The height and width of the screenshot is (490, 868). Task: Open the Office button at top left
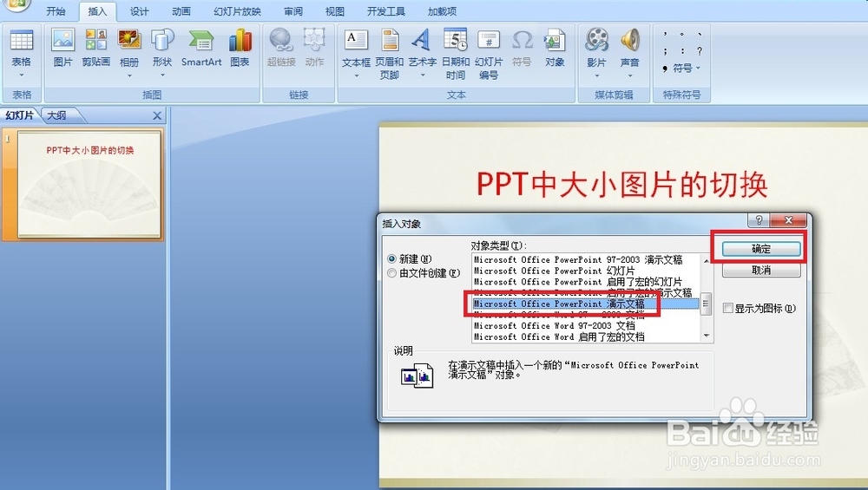click(x=16, y=5)
